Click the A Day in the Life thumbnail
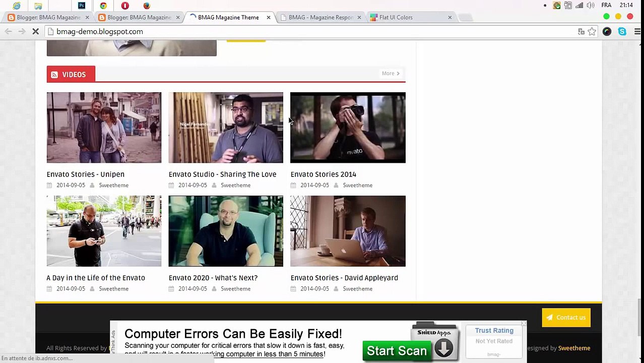 pos(104,231)
